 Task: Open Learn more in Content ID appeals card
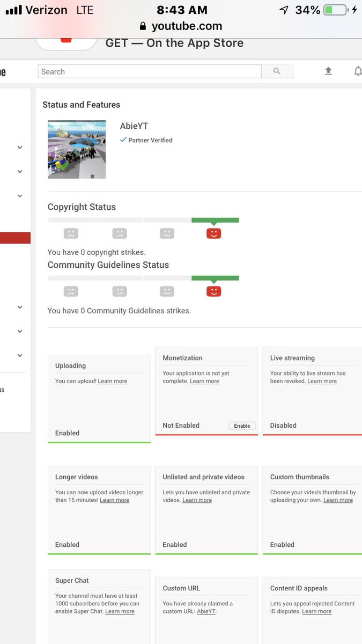[x=316, y=611]
